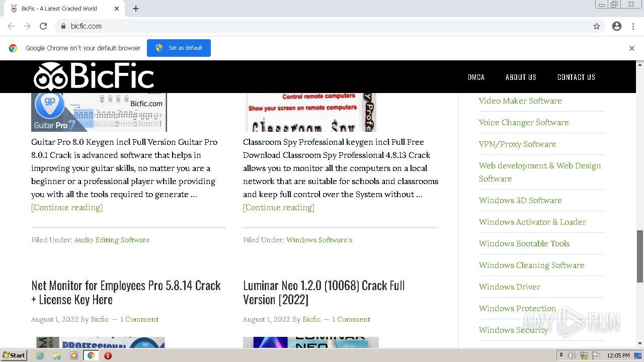This screenshot has height=362, width=644.
Task: Open the Audio Editing Software category link
Action: coord(112,240)
